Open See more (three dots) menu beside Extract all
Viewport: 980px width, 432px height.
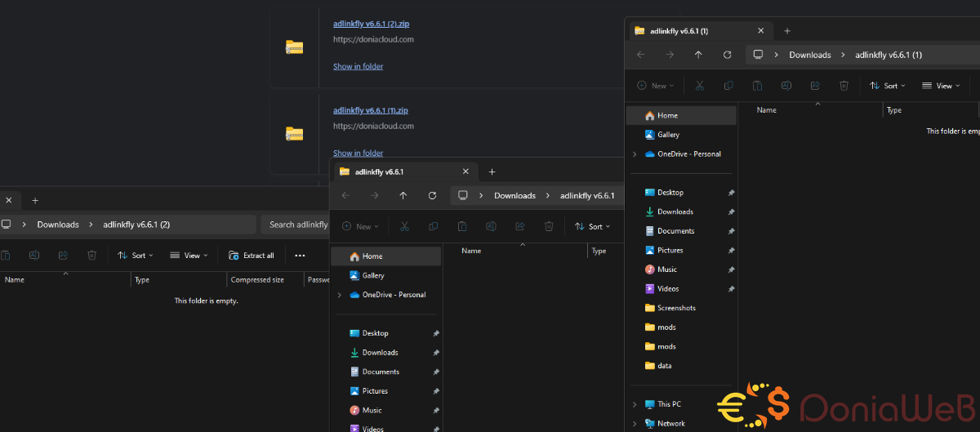coord(300,256)
